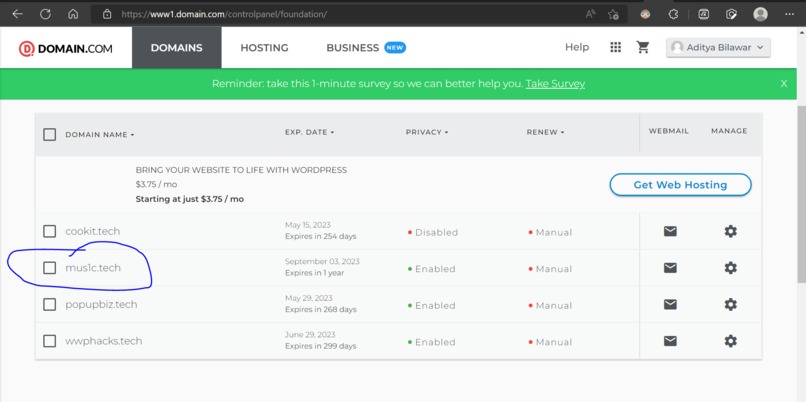Screen dimensions: 806x402
Task: View site information via the lock icon
Action: pyautogui.click(x=107, y=14)
